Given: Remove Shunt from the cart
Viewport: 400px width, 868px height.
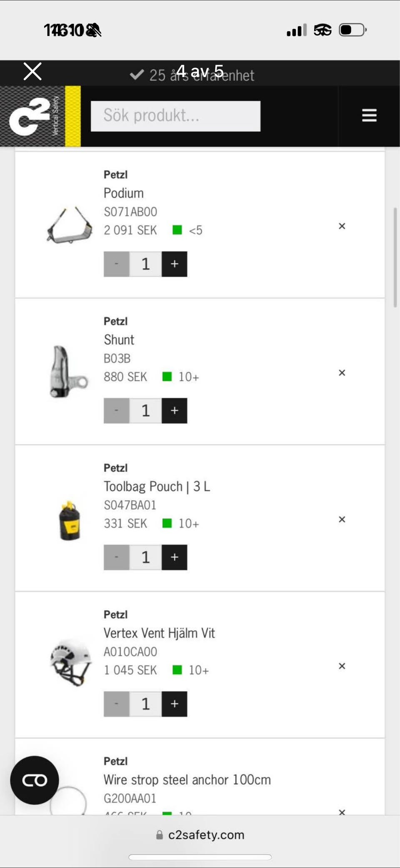Looking at the screenshot, I should (x=342, y=373).
